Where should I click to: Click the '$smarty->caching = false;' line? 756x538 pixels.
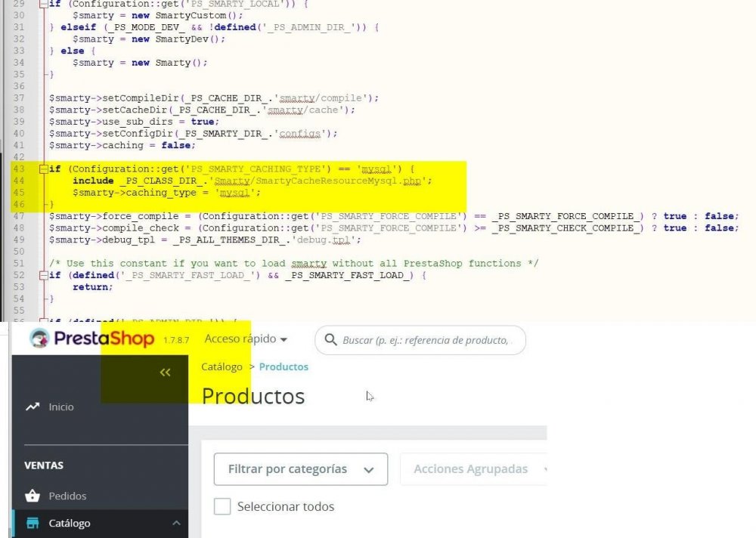[122, 145]
